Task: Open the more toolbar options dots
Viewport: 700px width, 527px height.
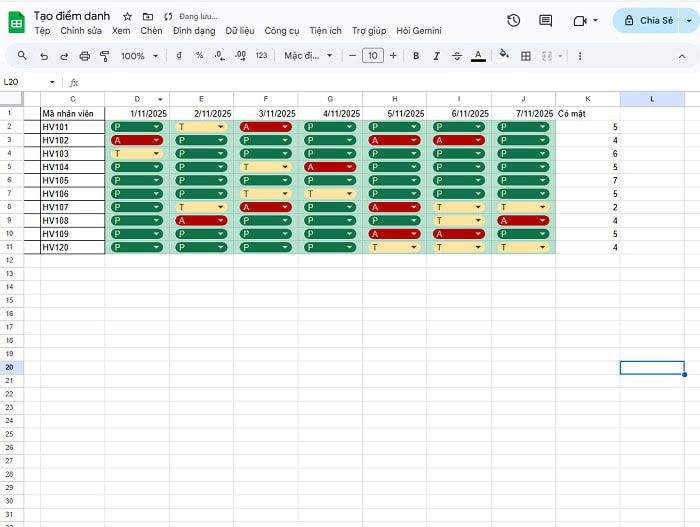Action: (x=580, y=56)
